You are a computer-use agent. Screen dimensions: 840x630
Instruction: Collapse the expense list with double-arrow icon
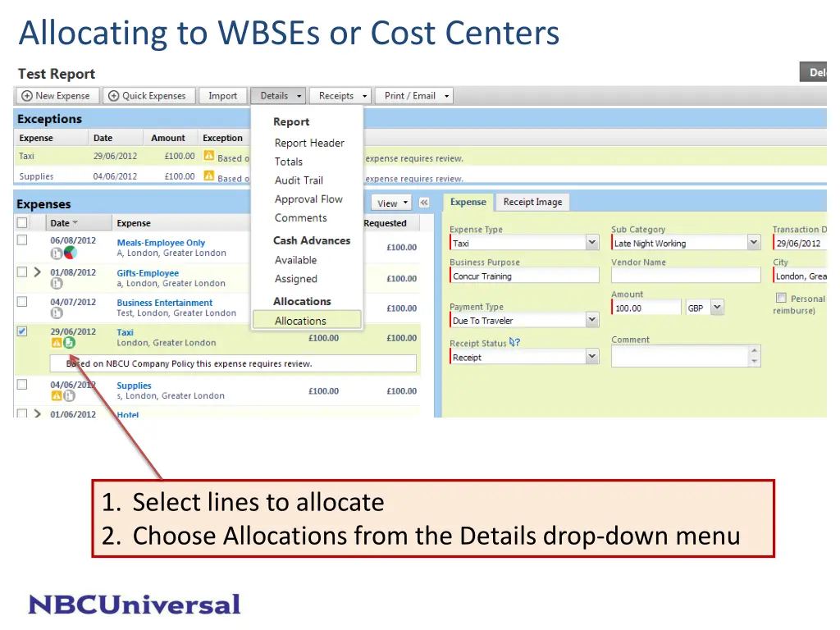click(x=424, y=203)
